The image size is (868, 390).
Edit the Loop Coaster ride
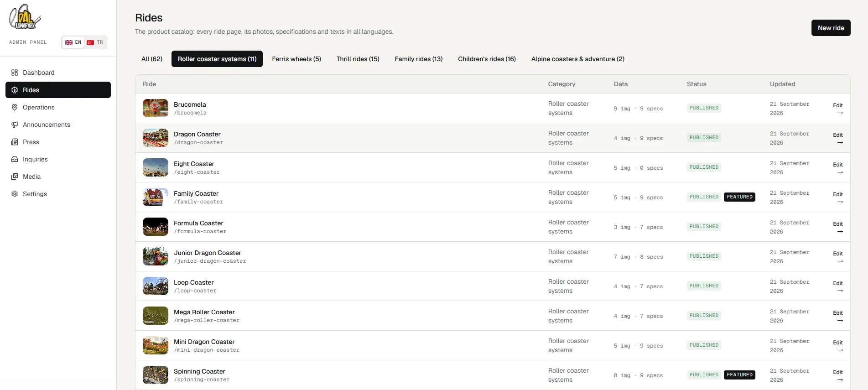click(x=838, y=286)
